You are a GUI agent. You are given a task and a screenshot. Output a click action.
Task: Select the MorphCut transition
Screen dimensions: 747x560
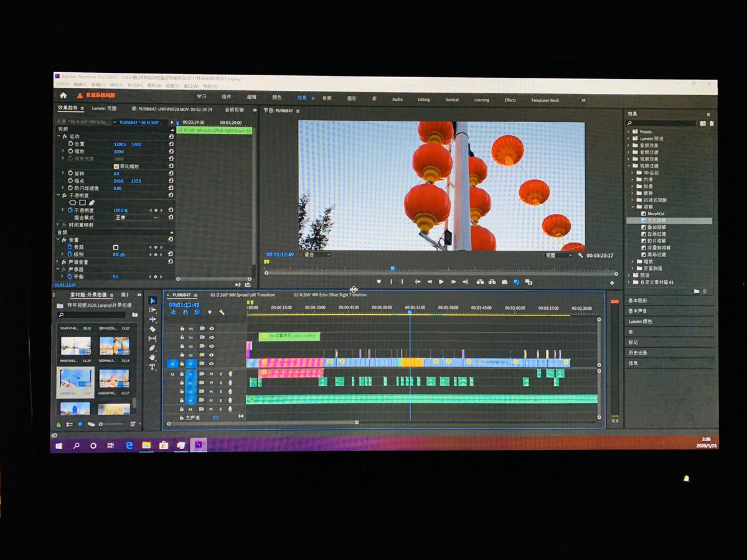pos(656,213)
